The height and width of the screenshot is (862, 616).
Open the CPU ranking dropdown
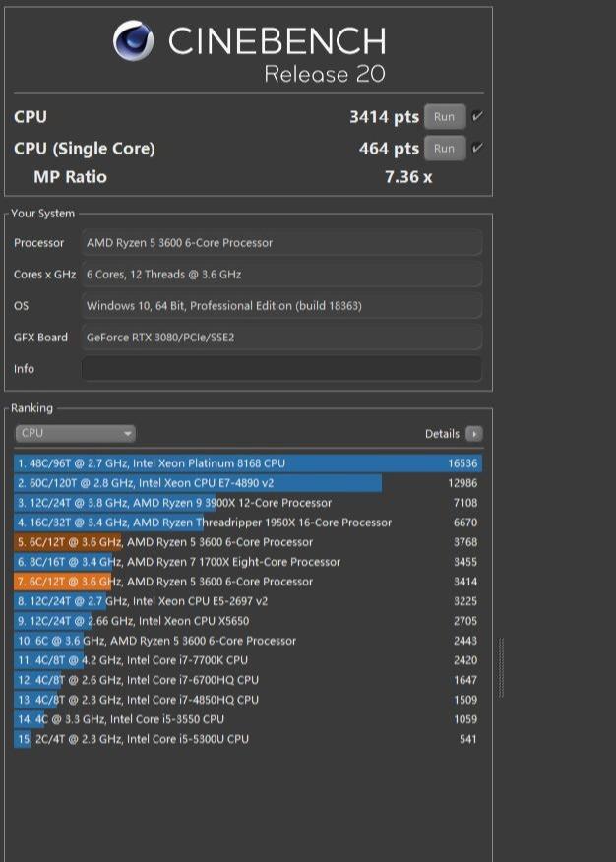[76, 433]
